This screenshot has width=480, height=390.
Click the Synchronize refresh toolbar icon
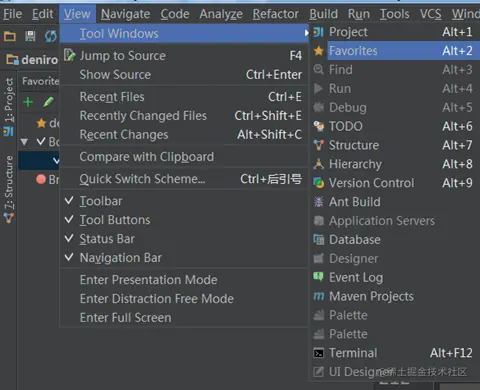[51, 36]
